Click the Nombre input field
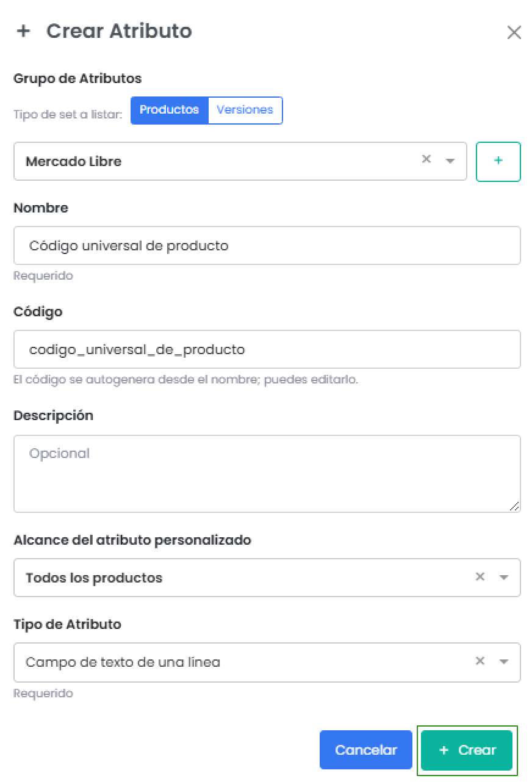532x784 pixels. tap(267, 245)
